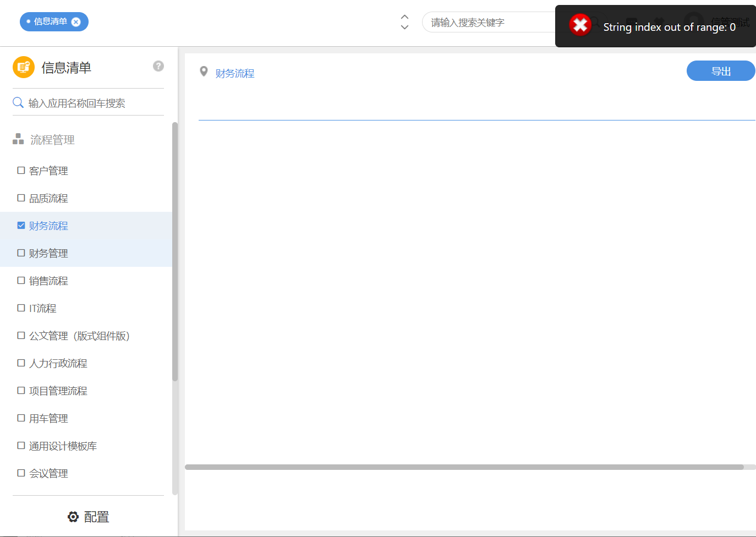The image size is (756, 537).
Task: Click the location pin icon
Action: click(204, 72)
